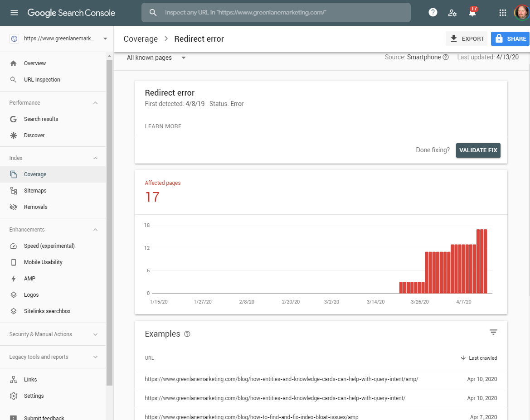
Task: Click the Logos sidebar label
Action: coord(31,294)
